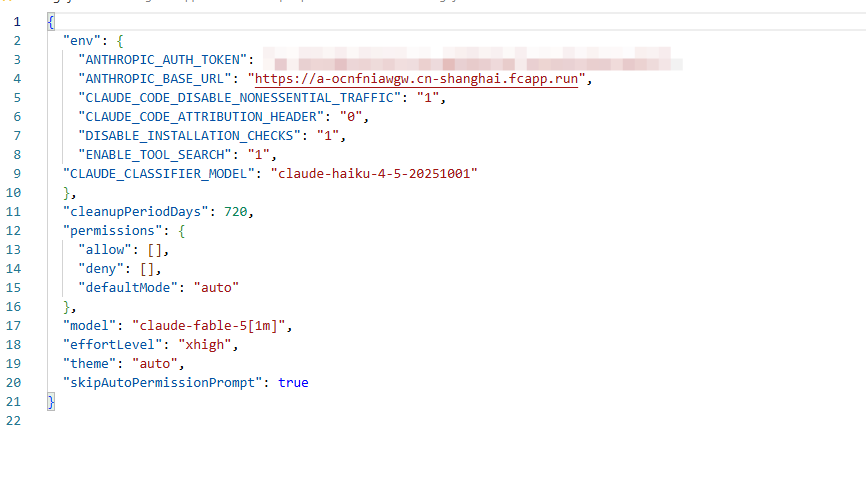This screenshot has height=483, width=866.
Task: Click the empty array after "allow"
Action: [154, 250]
